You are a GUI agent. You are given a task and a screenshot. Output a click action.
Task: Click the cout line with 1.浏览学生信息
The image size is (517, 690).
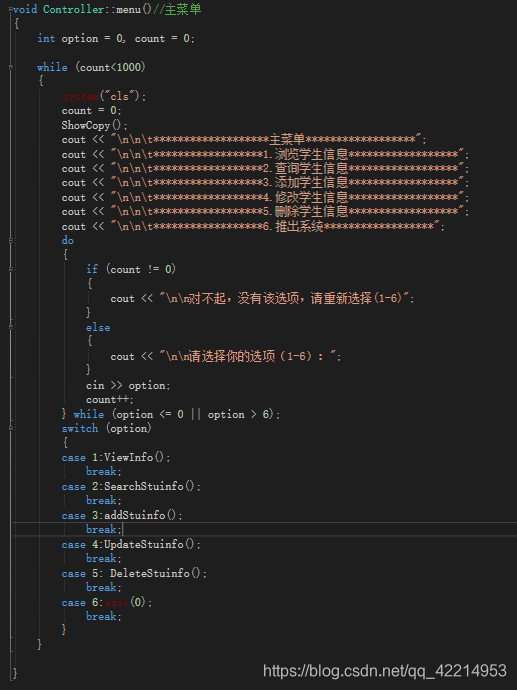pos(265,154)
